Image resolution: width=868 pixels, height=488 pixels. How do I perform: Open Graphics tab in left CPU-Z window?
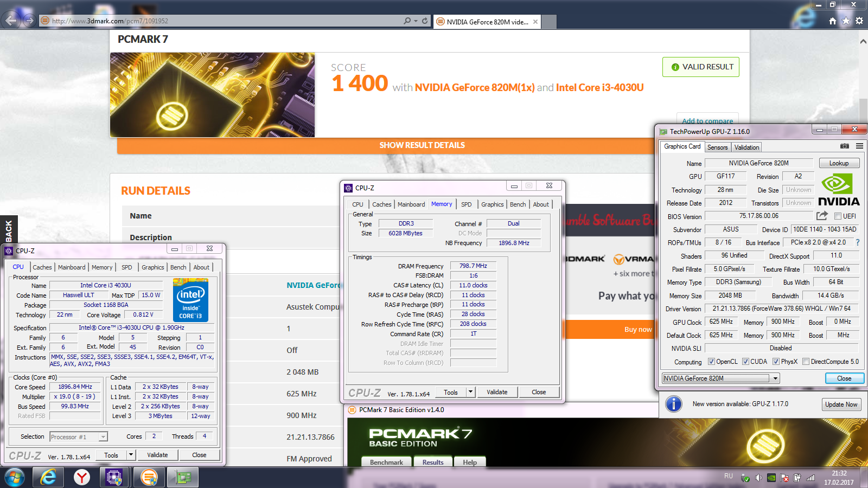click(x=152, y=267)
